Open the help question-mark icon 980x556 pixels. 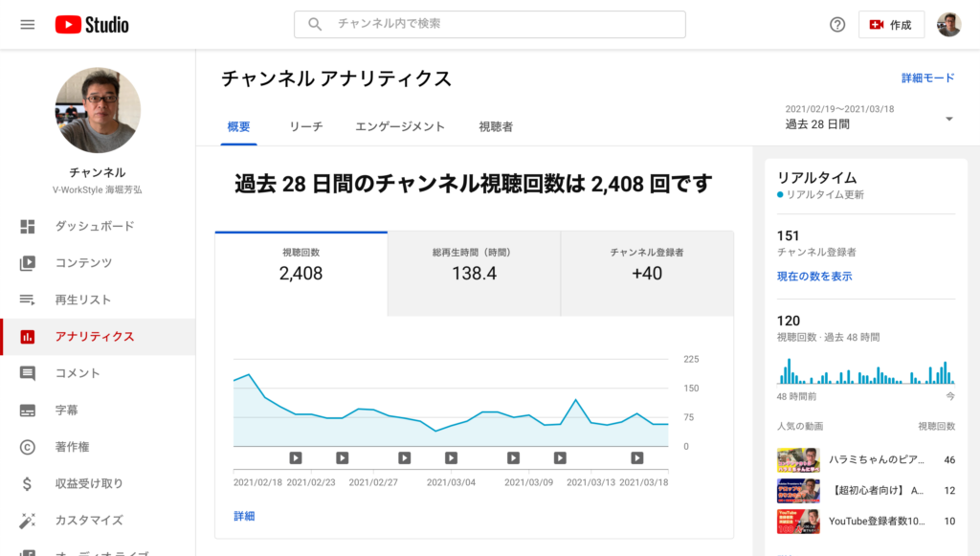[x=836, y=24]
